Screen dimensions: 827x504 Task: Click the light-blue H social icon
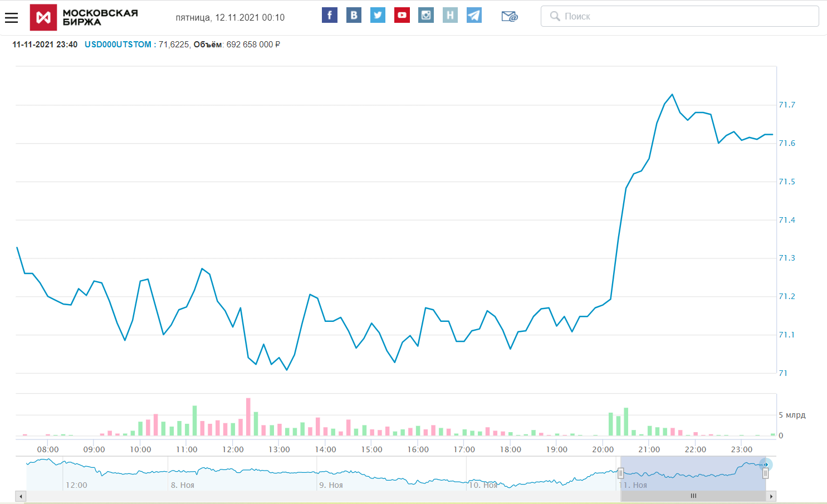coord(450,16)
